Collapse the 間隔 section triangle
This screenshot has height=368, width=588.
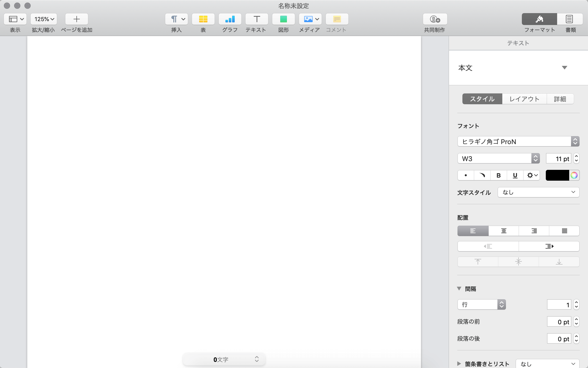(x=459, y=289)
